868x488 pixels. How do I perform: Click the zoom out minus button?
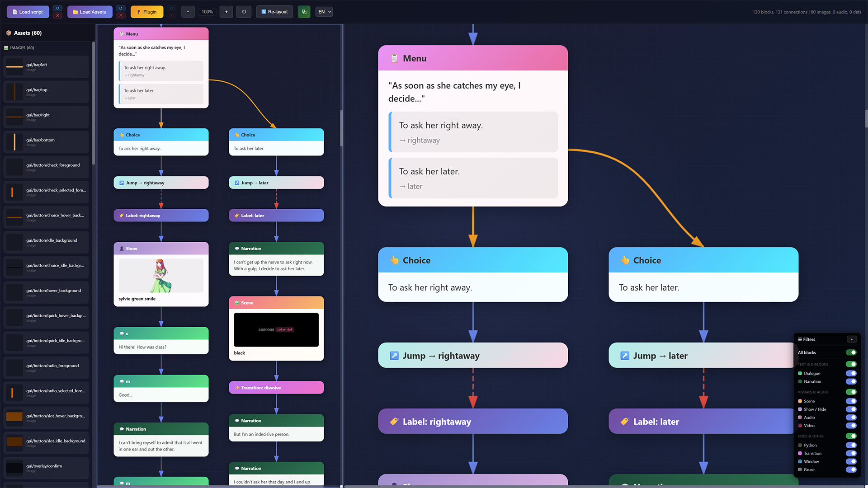[188, 12]
